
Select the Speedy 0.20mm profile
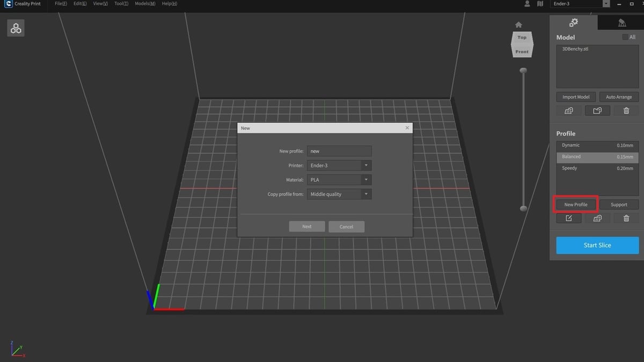(x=597, y=168)
